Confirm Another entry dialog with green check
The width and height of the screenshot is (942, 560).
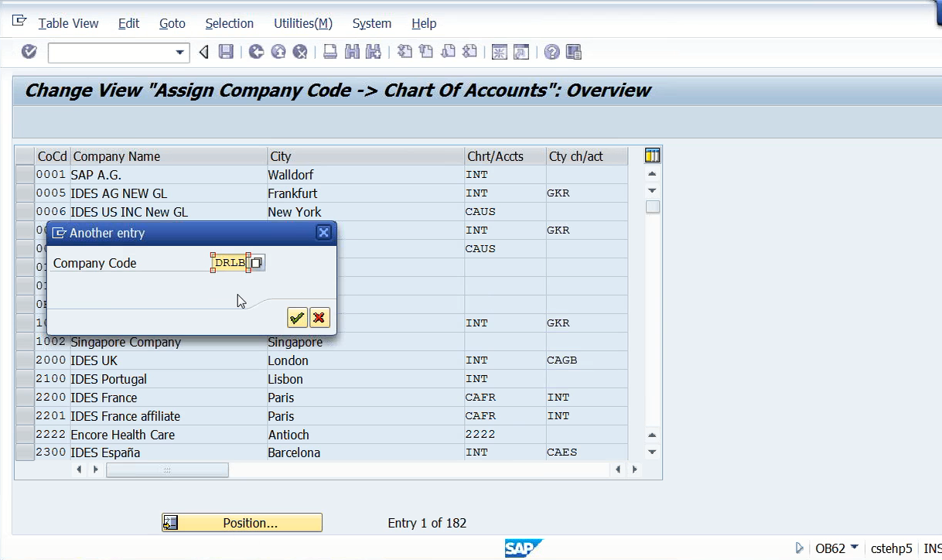(297, 317)
